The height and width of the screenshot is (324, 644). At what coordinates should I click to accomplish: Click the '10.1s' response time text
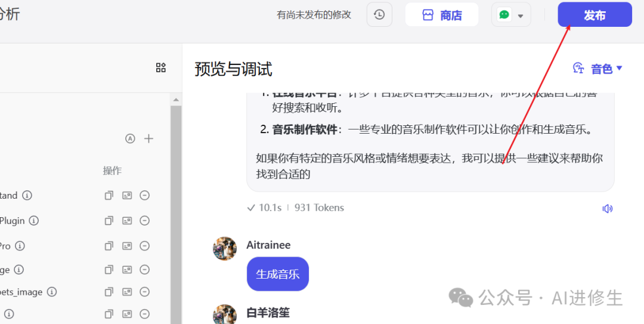[x=270, y=208]
